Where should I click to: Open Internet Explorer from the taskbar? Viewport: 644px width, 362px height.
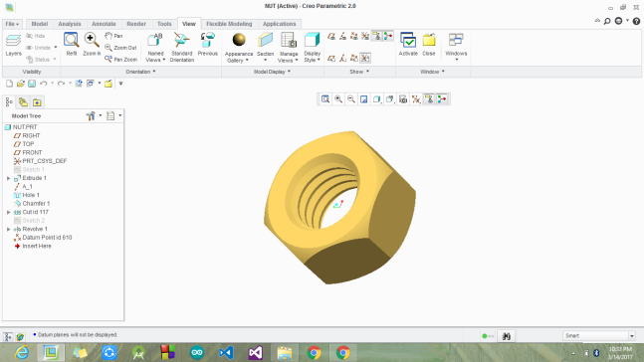pyautogui.click(x=21, y=353)
